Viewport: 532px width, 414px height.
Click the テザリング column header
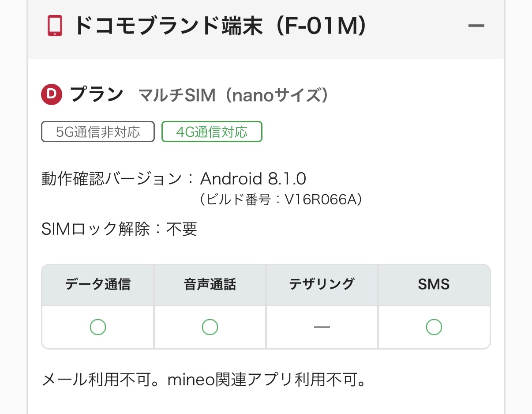click(322, 284)
